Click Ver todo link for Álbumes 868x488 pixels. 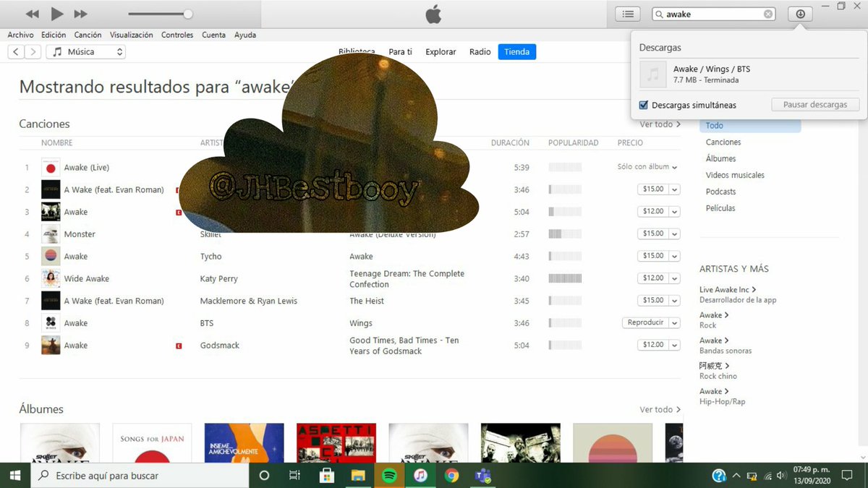(x=660, y=409)
